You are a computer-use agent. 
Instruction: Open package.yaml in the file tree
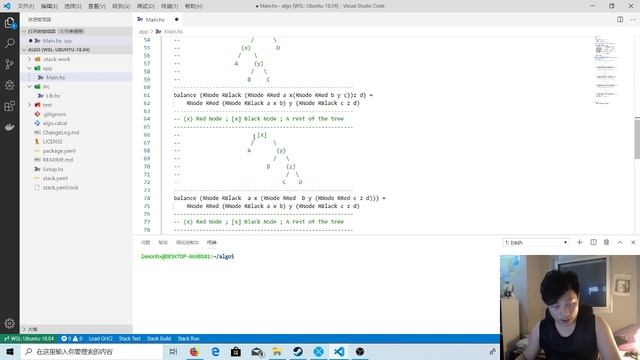click(x=59, y=151)
